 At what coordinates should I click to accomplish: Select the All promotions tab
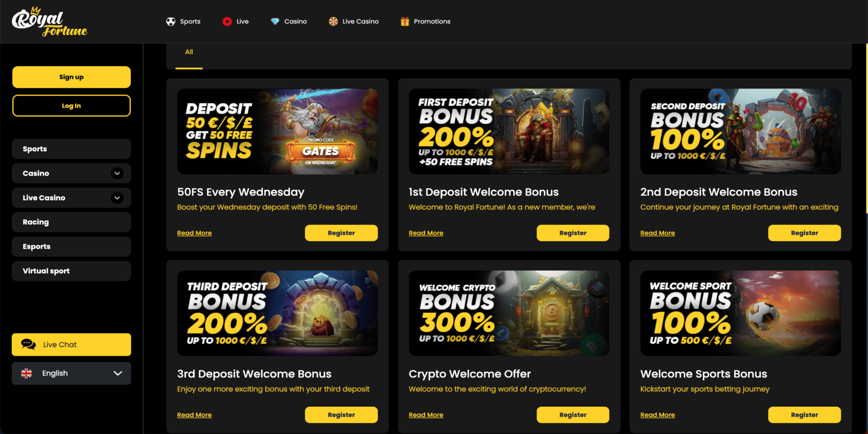(189, 52)
